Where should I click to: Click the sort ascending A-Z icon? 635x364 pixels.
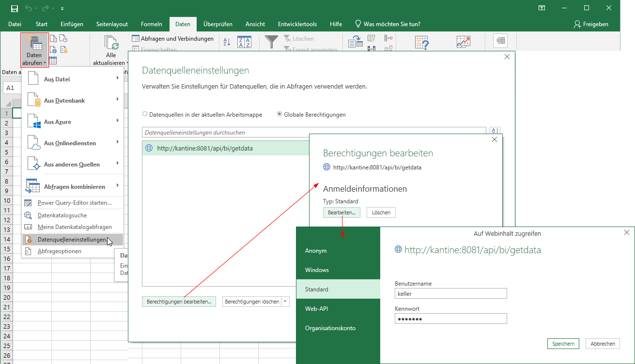pyautogui.click(x=227, y=42)
